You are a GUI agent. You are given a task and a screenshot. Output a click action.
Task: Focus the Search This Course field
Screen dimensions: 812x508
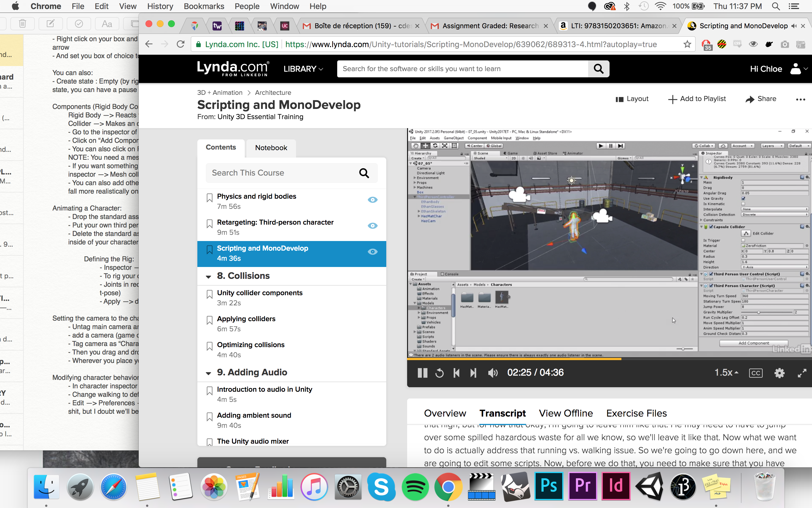291,173
